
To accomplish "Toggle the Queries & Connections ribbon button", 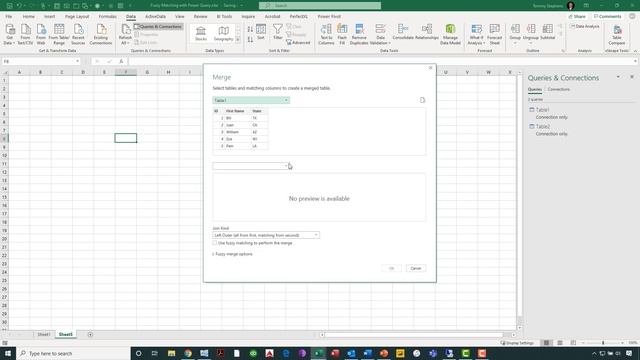I will coord(158,27).
